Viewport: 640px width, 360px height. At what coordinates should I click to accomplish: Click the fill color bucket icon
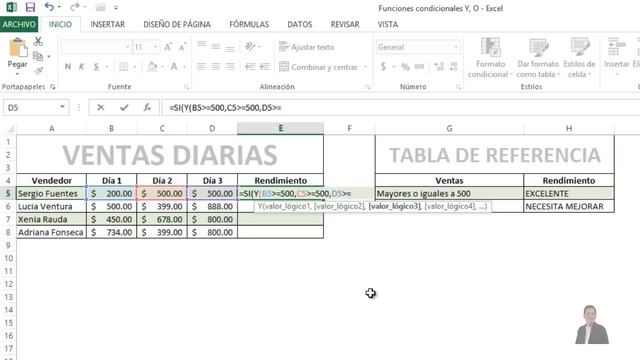pyautogui.click(x=152, y=67)
